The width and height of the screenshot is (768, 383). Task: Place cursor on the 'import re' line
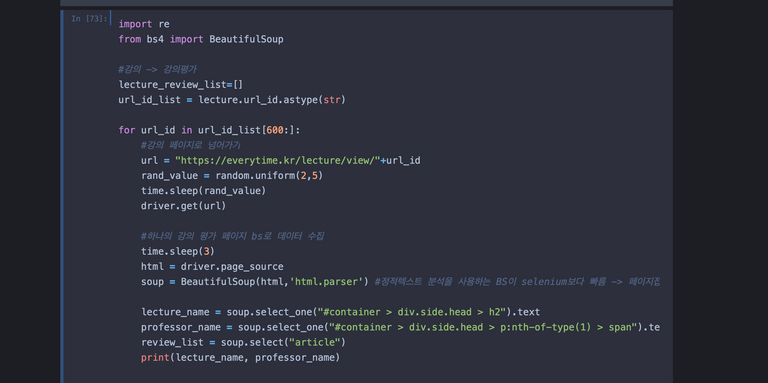tap(144, 24)
